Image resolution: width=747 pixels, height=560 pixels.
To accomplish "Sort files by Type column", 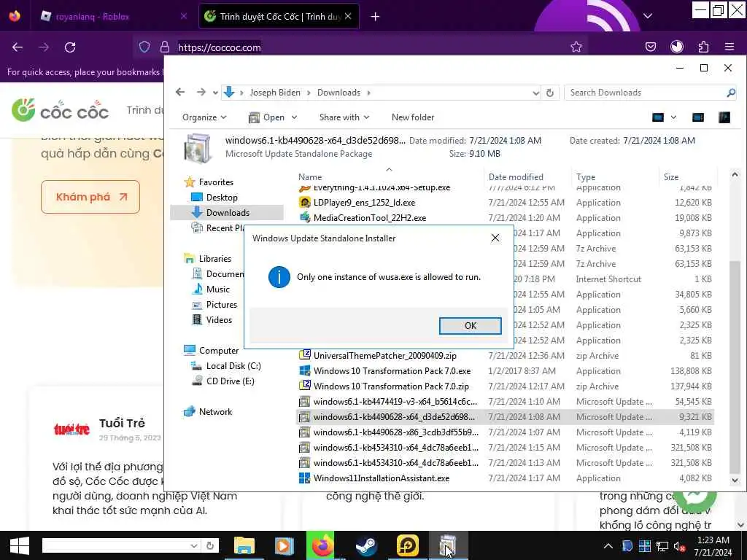I will (x=586, y=176).
